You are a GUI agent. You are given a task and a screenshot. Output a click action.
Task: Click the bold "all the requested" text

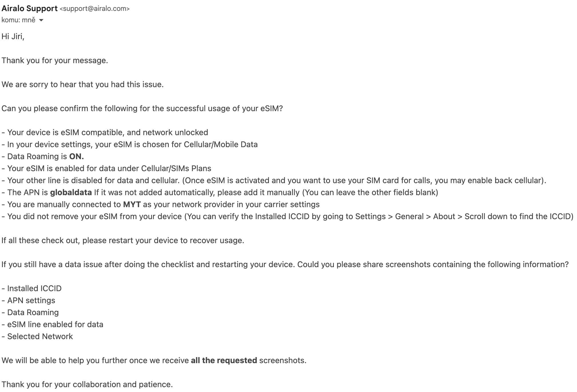tap(224, 361)
